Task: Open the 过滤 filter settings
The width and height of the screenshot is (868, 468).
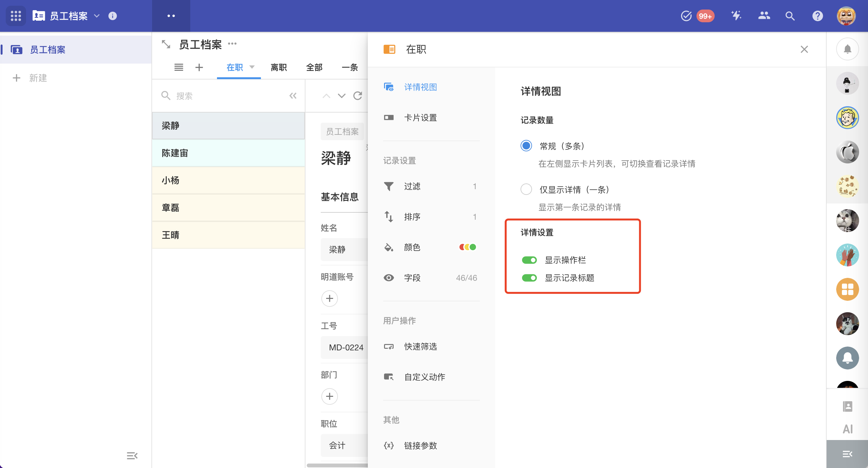Action: point(431,186)
